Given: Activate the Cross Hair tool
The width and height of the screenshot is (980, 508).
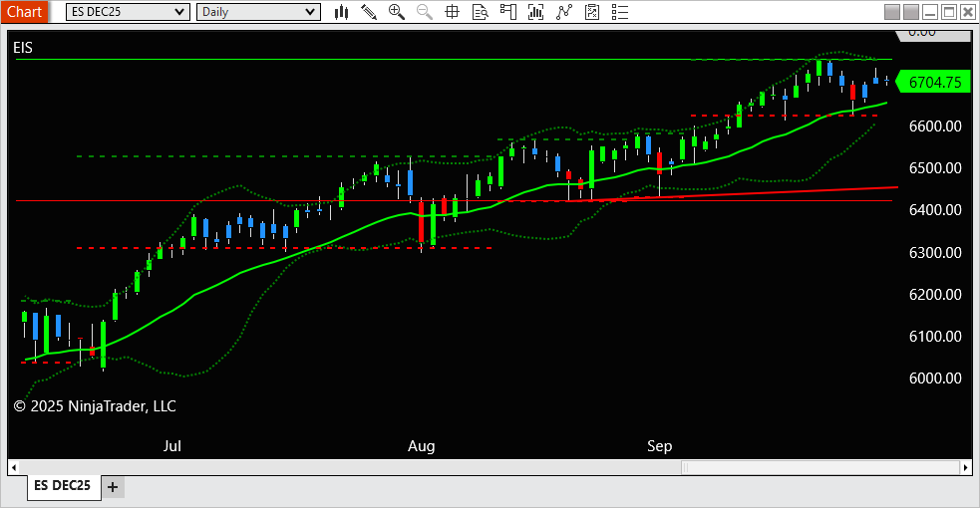Looking at the screenshot, I should coord(452,12).
